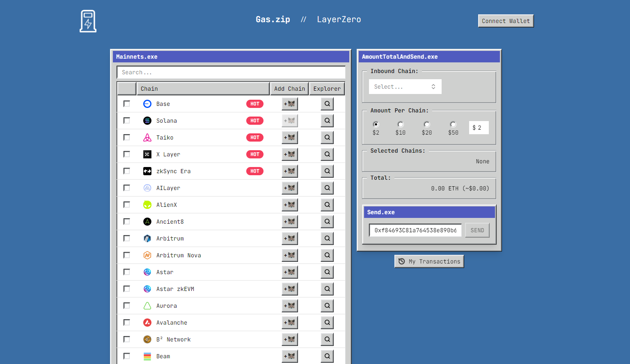Open My Transactions history
Viewport: 630px width, 364px height.
tap(429, 261)
